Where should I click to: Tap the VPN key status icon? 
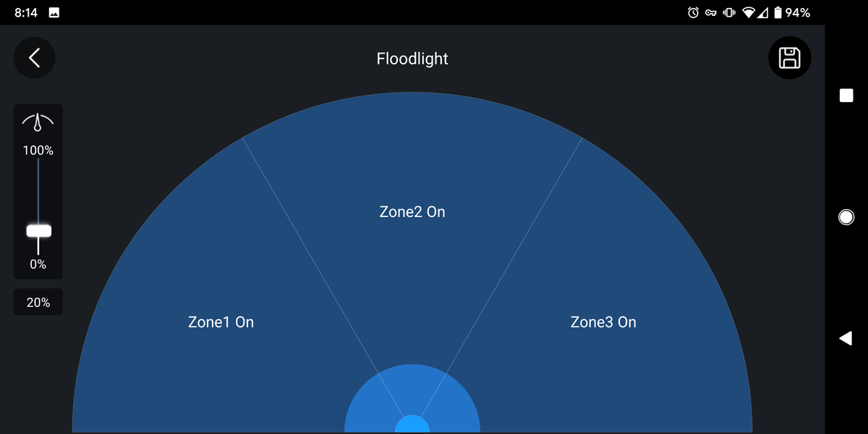(710, 13)
